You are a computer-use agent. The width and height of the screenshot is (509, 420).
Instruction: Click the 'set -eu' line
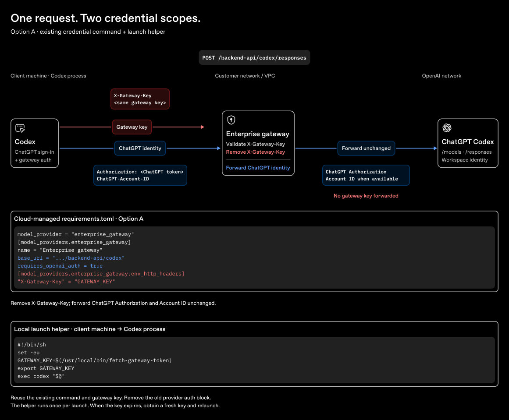click(28, 353)
